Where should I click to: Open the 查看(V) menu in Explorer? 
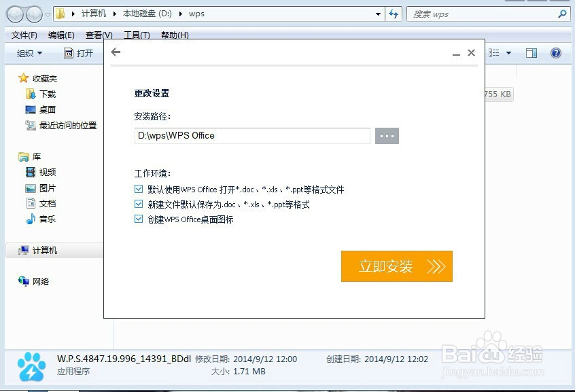tap(99, 35)
